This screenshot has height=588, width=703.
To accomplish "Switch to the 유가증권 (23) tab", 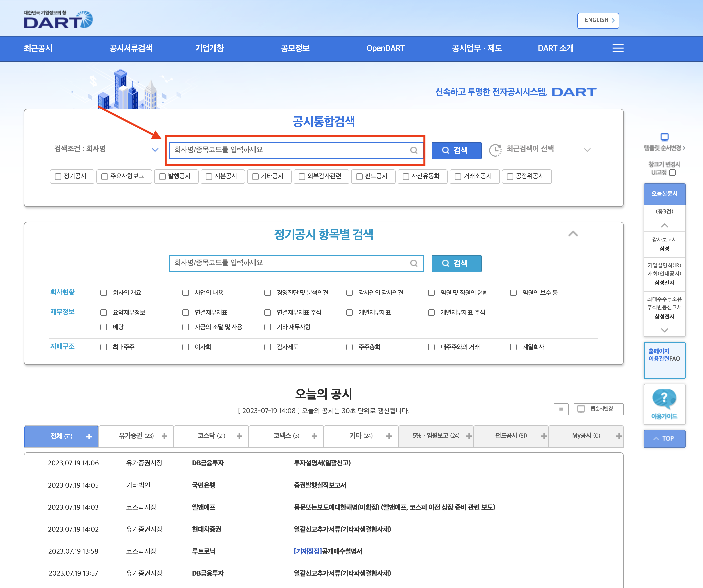I will [x=137, y=436].
